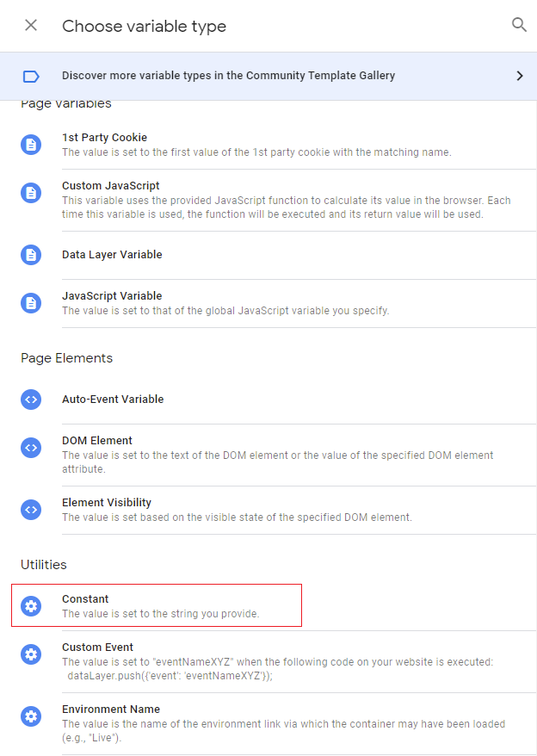Click the Auto-Event Variable code icon
This screenshot has width=537, height=756.
pyautogui.click(x=31, y=400)
